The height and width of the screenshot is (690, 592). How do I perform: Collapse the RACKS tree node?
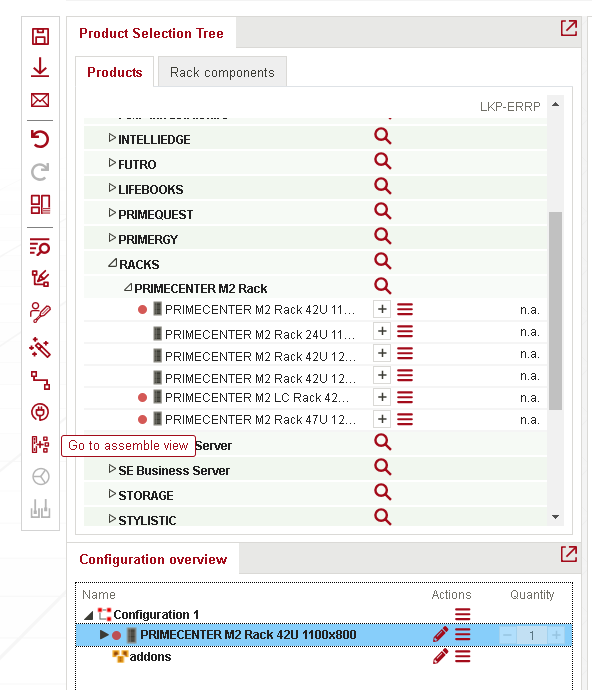coord(113,263)
